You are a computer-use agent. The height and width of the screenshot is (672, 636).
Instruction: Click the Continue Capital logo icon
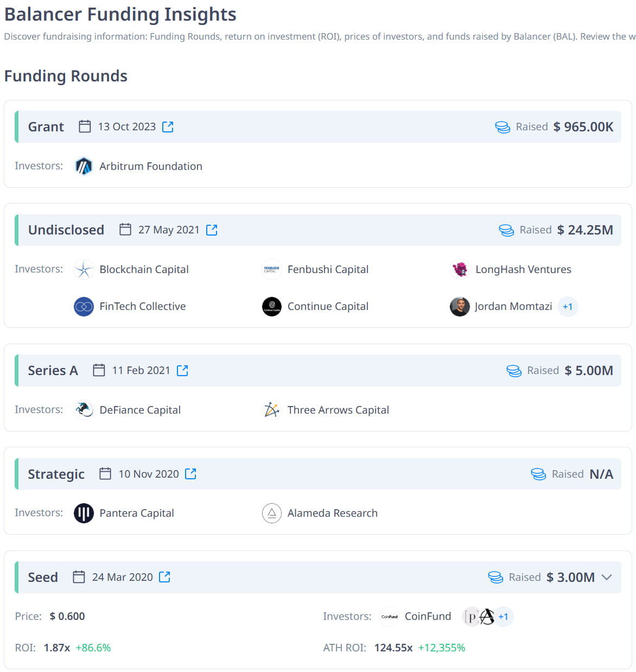tap(272, 307)
